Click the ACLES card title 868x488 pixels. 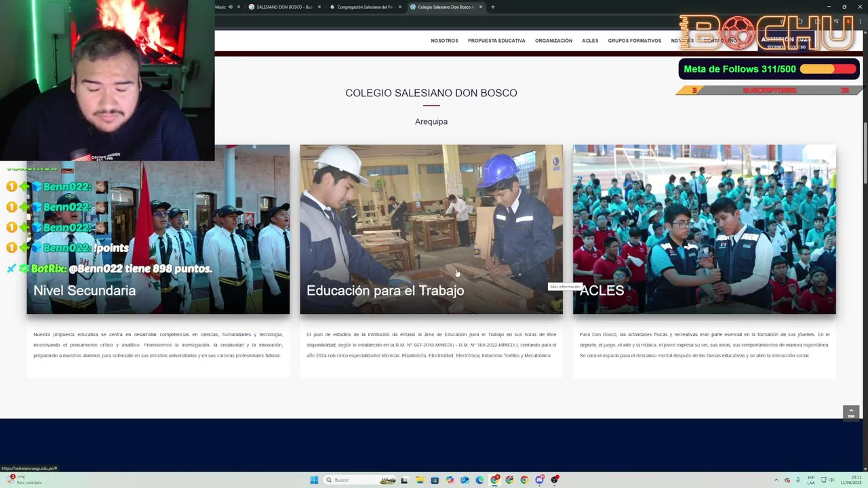[x=601, y=290]
